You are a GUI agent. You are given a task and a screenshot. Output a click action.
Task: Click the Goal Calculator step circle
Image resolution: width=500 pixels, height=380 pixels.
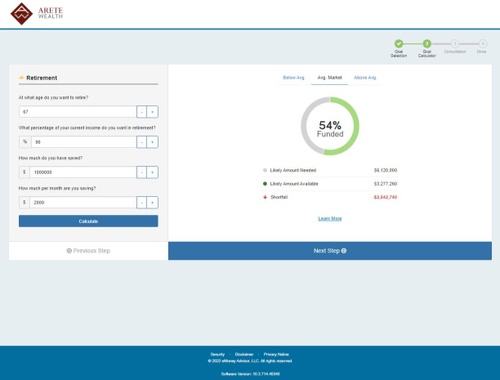click(x=427, y=44)
